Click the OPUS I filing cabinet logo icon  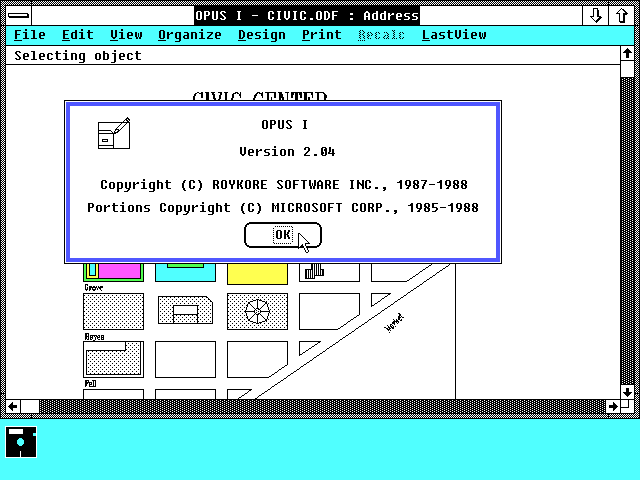pyautogui.click(x=114, y=133)
